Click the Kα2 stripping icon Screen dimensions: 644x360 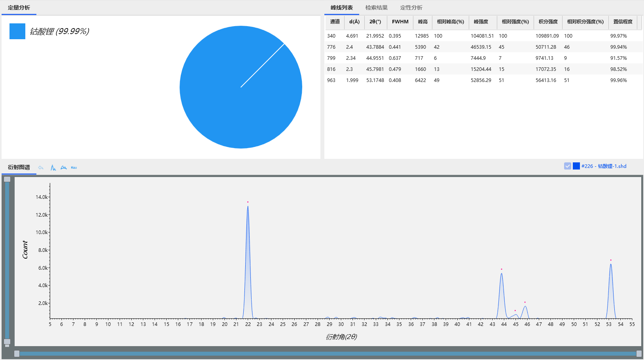point(74,168)
